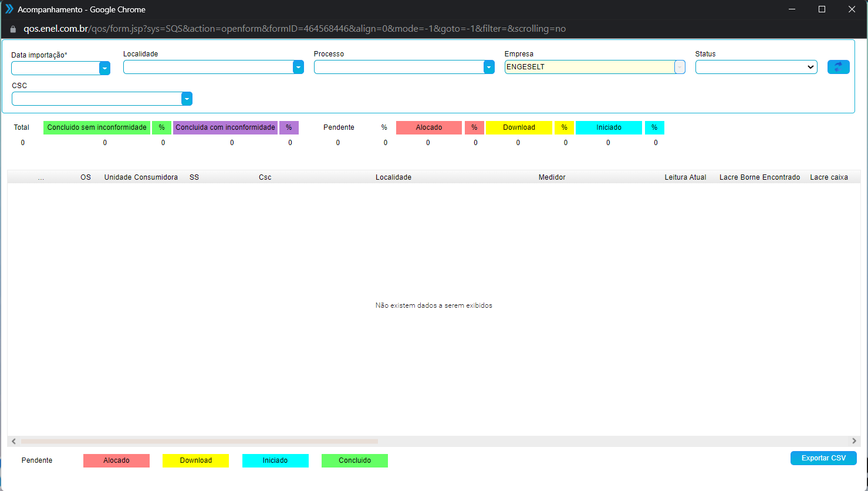Click the lock icon in address bar
868x491 pixels.
pyautogui.click(x=13, y=29)
